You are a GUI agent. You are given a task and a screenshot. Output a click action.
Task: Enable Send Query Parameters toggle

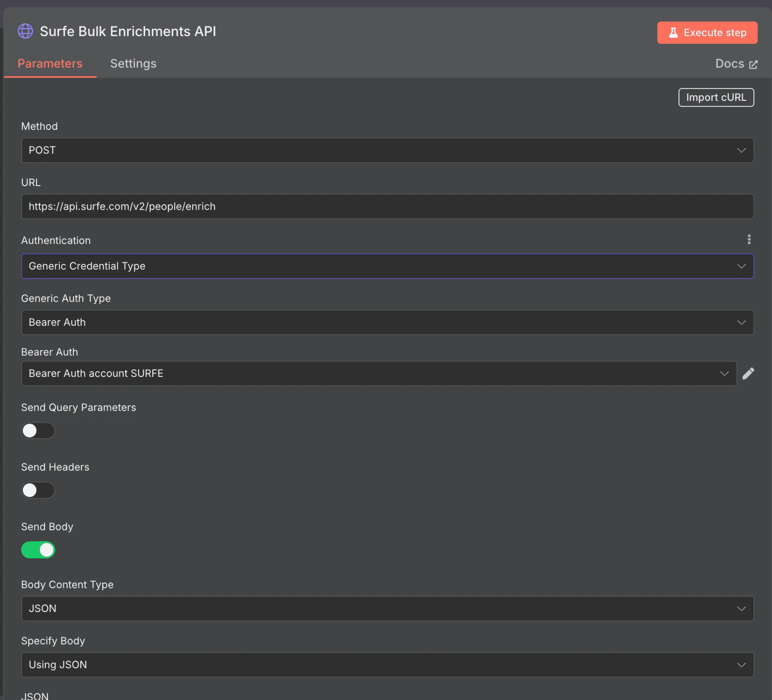coord(38,431)
